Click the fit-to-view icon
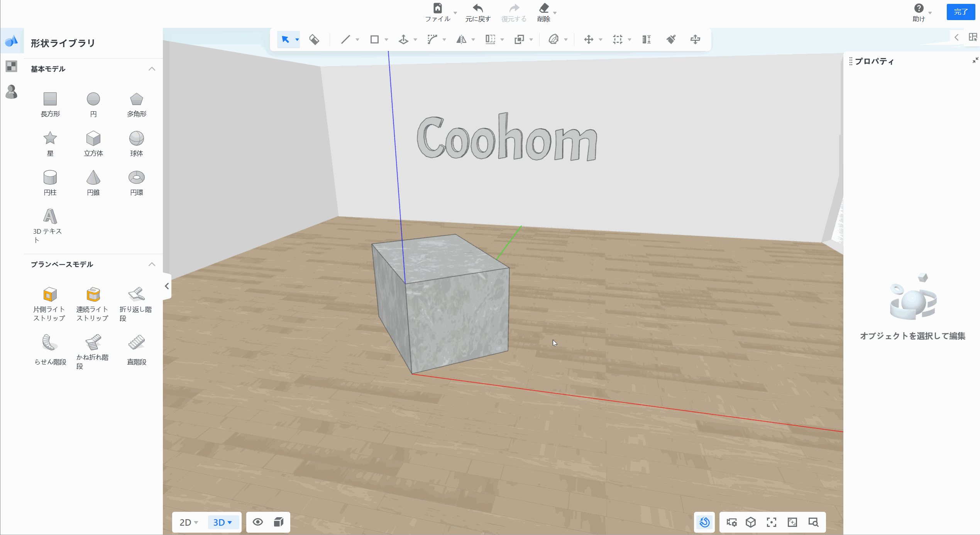This screenshot has width=980, height=535. tap(792, 522)
